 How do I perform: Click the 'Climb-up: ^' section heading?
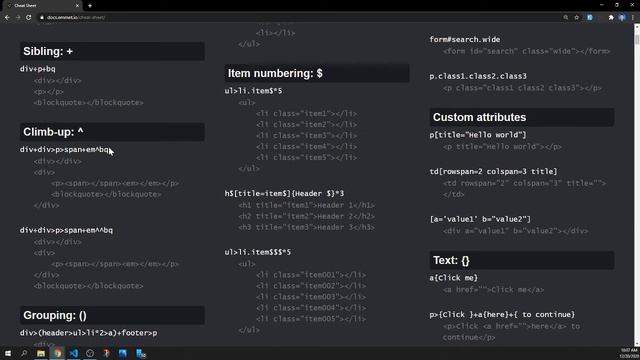tap(112, 132)
